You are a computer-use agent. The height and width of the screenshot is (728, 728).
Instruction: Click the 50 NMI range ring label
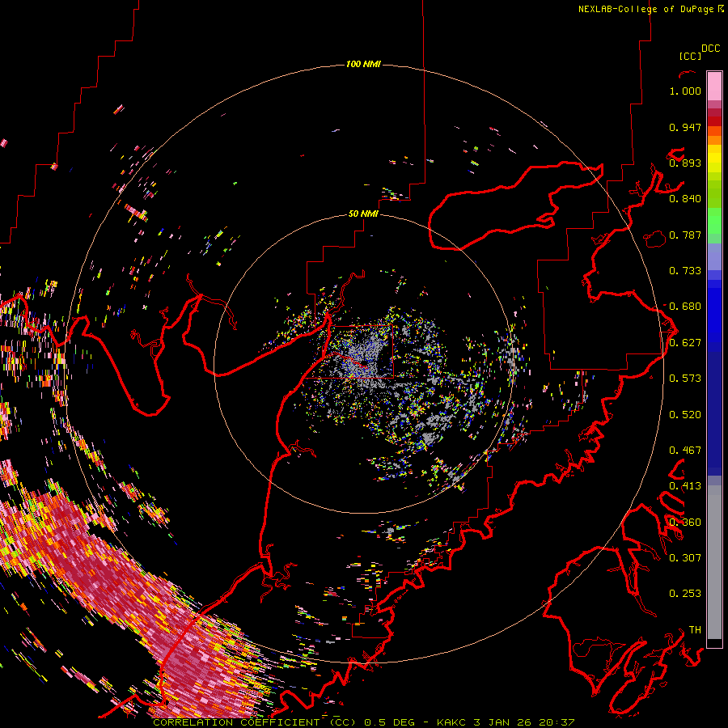point(363,214)
